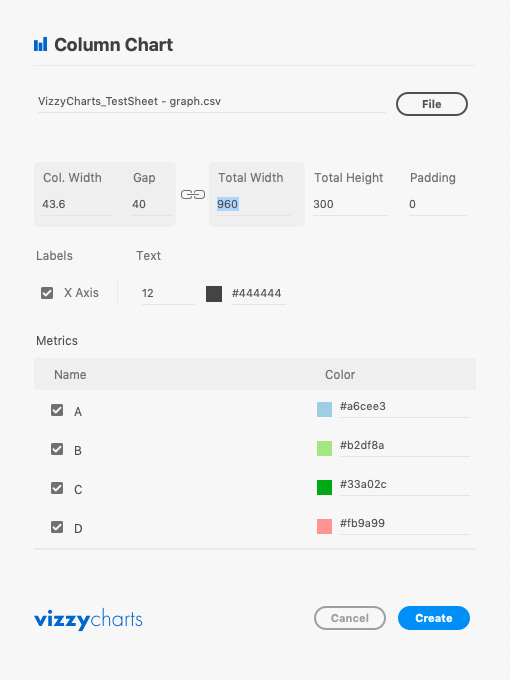510x680 pixels.
Task: Click the Column Chart bar icon
Action: pos(40,45)
